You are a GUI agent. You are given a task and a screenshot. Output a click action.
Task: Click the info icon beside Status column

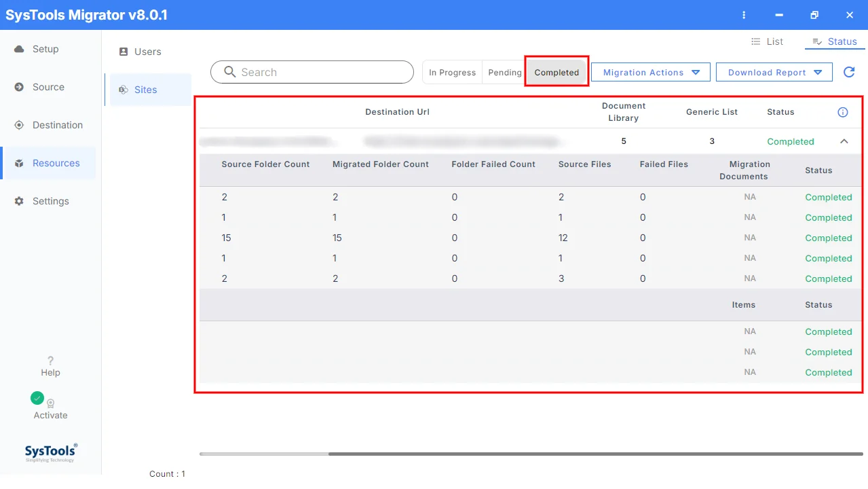[843, 112]
